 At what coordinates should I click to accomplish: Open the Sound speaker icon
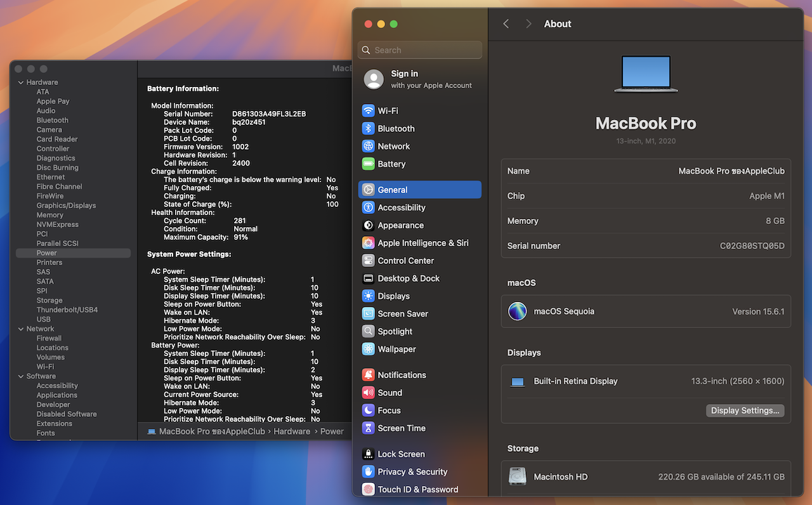click(368, 393)
